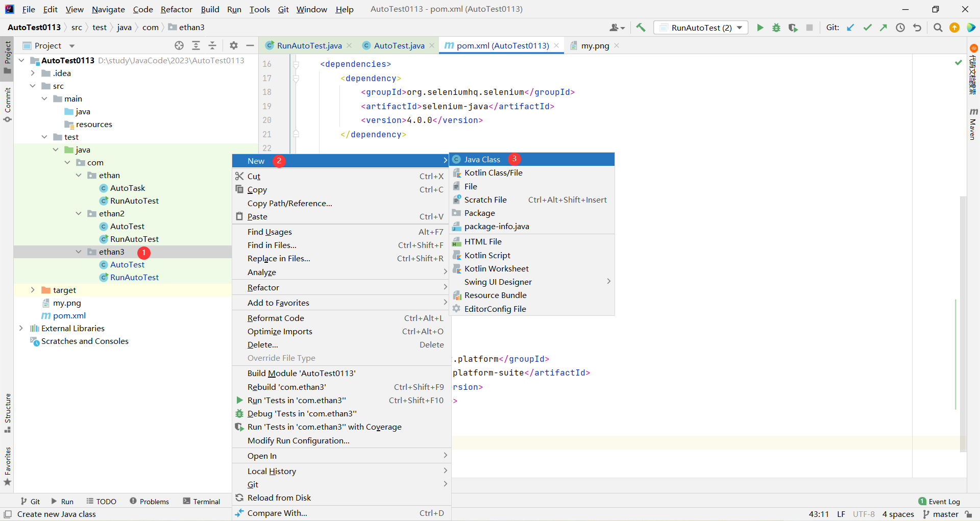Open the Terminal tool window
980x521 pixels.
[x=201, y=502]
